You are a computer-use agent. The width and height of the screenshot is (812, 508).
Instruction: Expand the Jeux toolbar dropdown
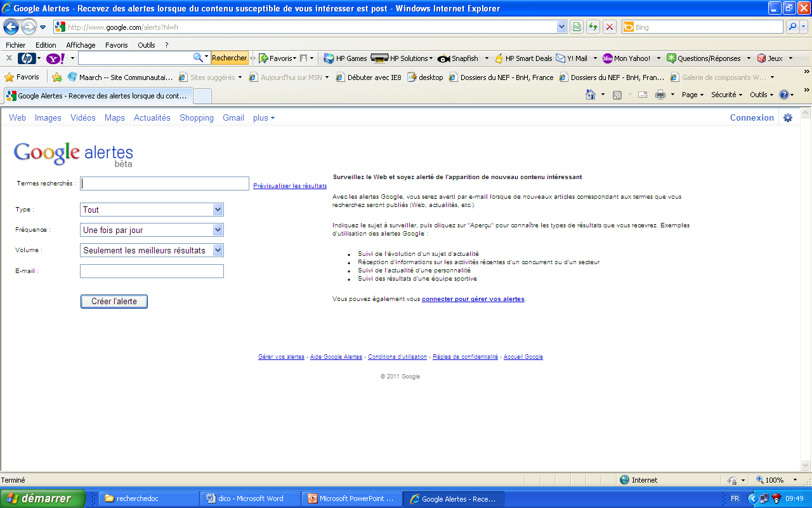tap(790, 58)
